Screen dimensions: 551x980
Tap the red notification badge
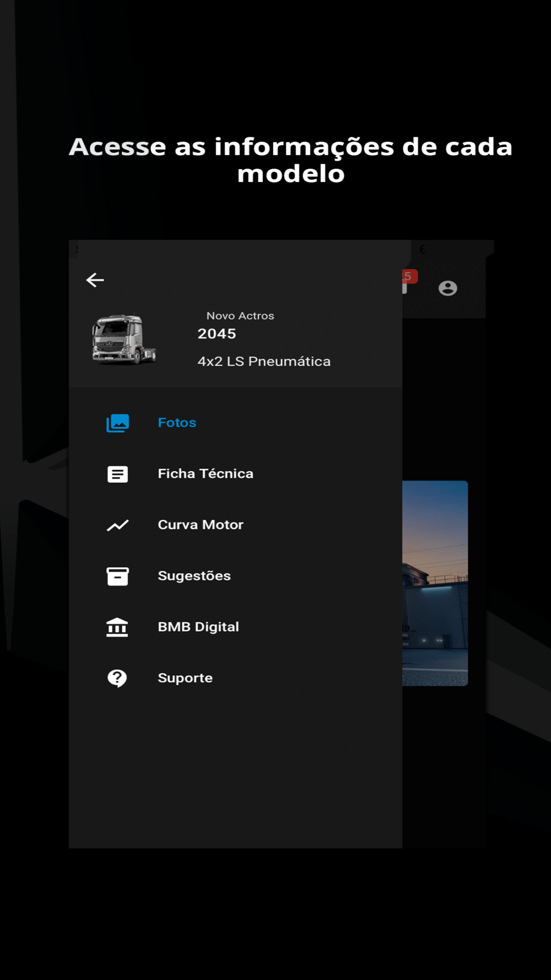point(409,276)
